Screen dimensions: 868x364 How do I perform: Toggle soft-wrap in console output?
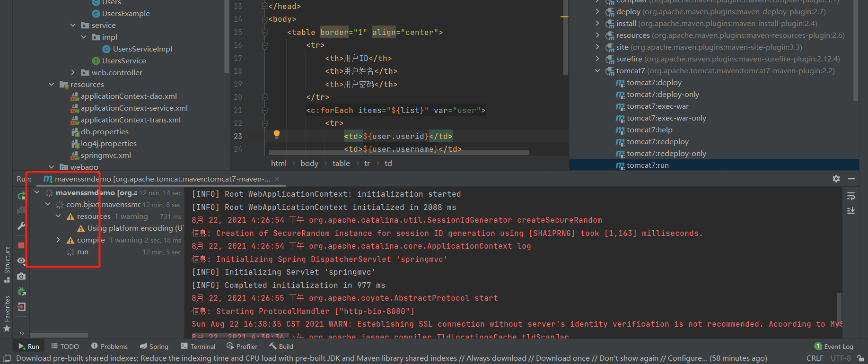[x=851, y=196]
